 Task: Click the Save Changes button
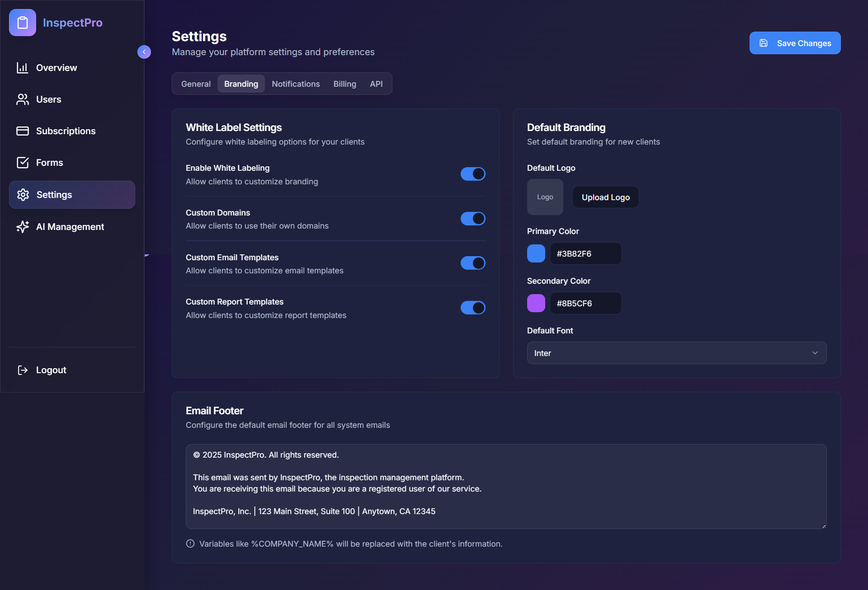click(795, 43)
